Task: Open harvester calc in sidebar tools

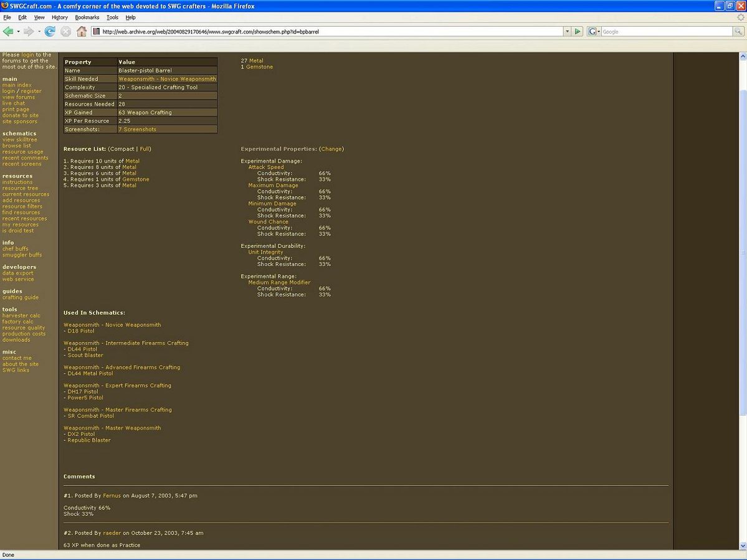Action: tap(21, 316)
